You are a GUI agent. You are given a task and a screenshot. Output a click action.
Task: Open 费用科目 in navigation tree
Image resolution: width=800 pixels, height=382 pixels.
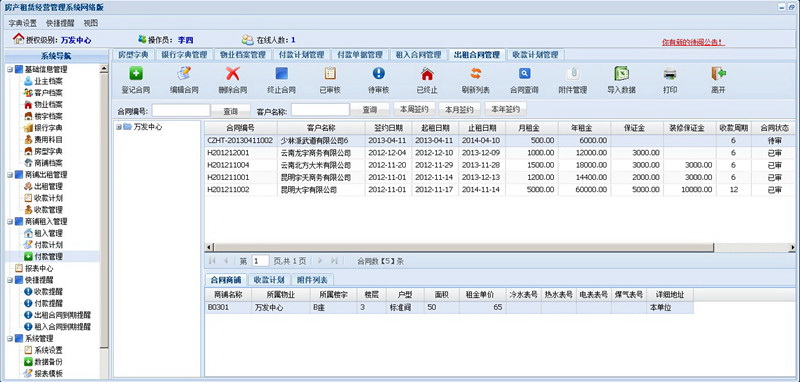[x=48, y=139]
